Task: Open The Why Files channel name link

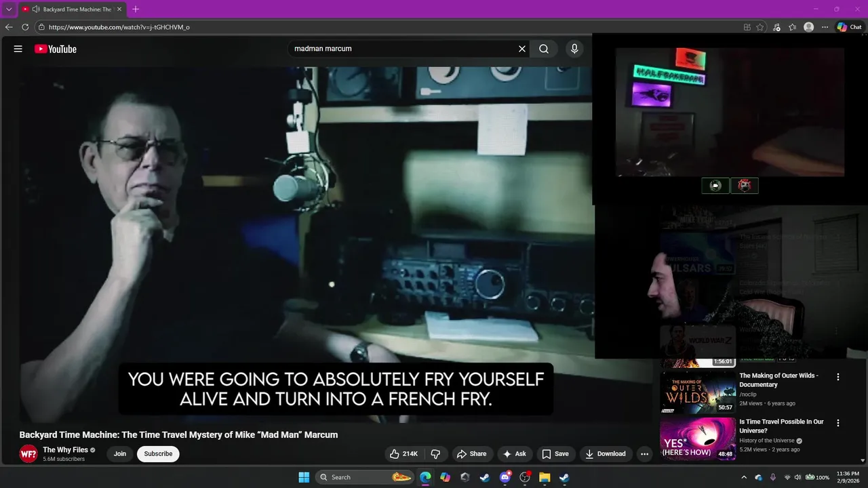Action: click(65, 450)
